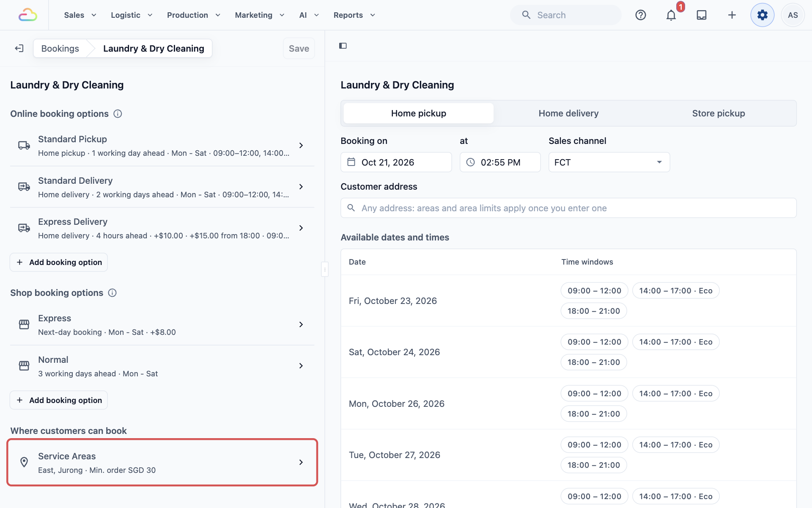Select 14:00 – 17:00 Eco on Sat, October 24
The width and height of the screenshot is (812, 508).
click(676, 342)
